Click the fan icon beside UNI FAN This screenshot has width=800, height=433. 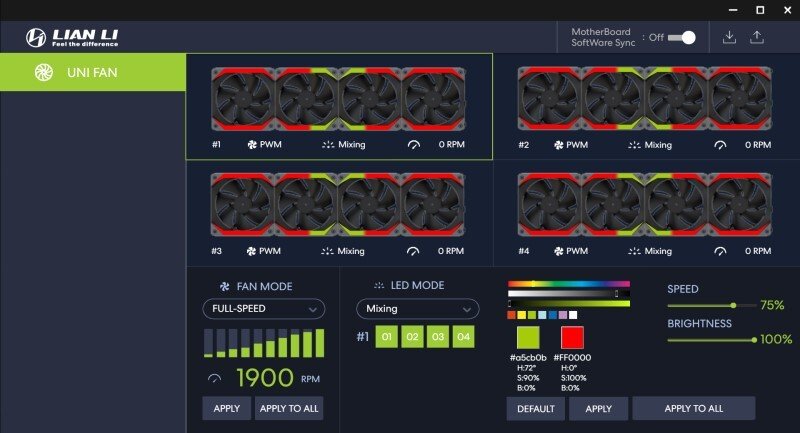pyautogui.click(x=43, y=72)
